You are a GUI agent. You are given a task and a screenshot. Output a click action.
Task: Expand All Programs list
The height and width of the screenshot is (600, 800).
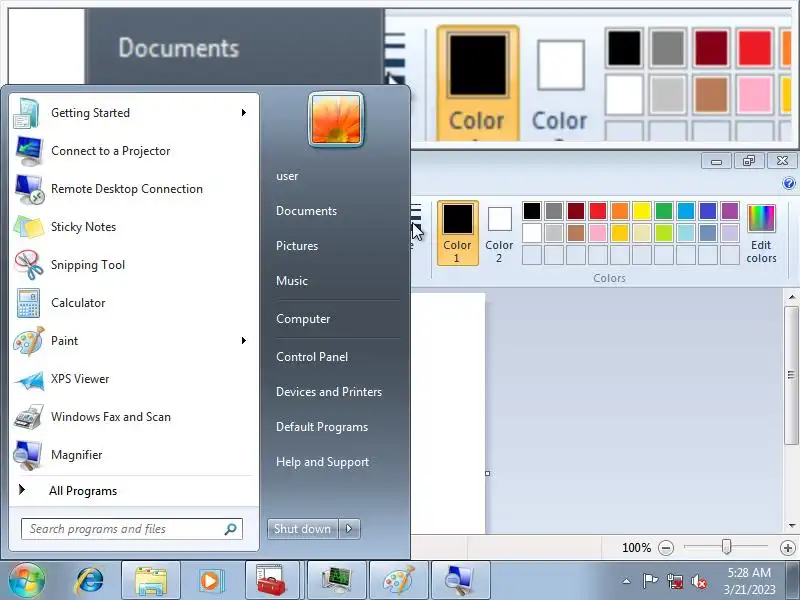coord(133,491)
